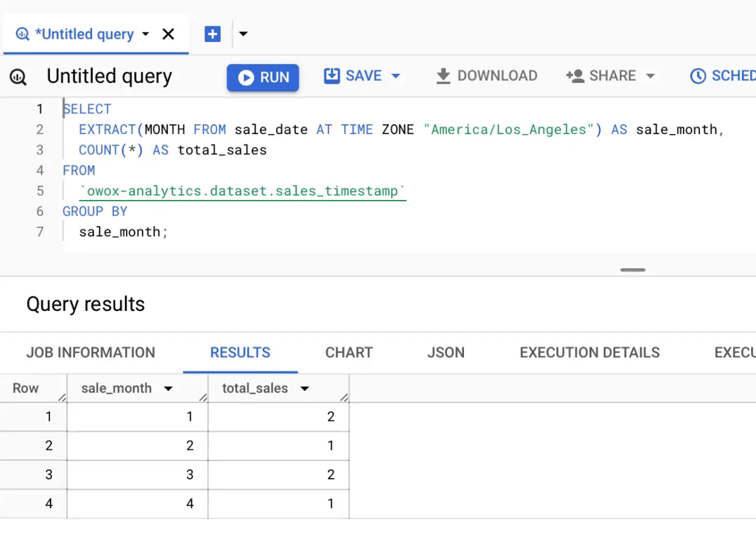Grab the editor-results pane divider handle
This screenshot has width=756, height=539.
[x=632, y=270]
